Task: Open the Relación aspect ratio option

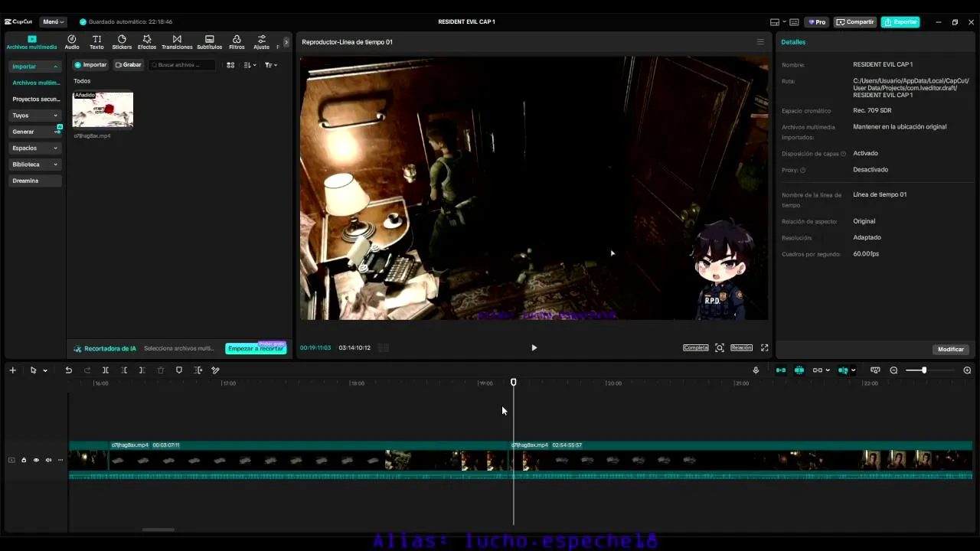Action: point(741,348)
